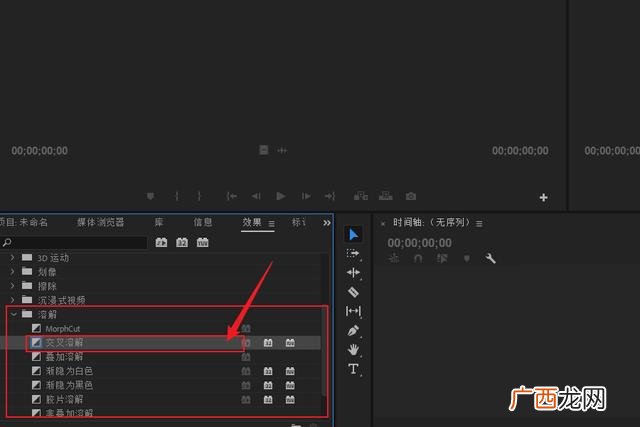640x427 pixels.
Task: Switch to the 库 tab
Action: 159,222
